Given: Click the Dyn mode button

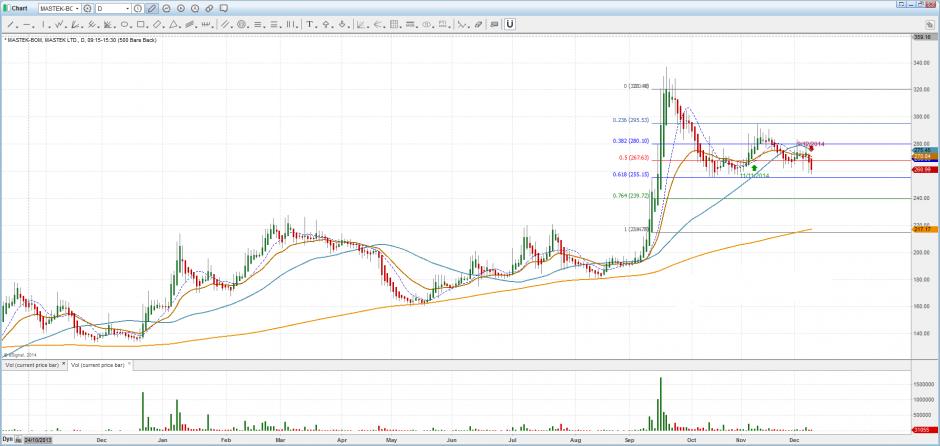Looking at the screenshot, I should [x=7, y=439].
